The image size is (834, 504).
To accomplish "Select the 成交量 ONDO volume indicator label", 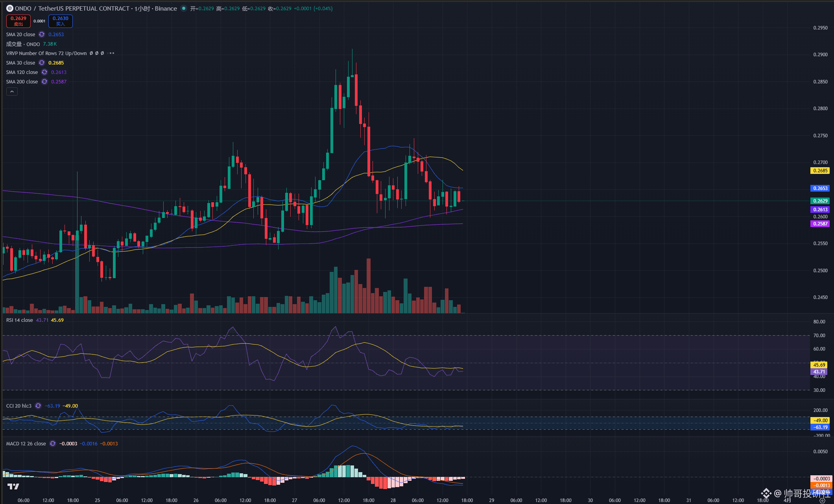I will (x=23, y=44).
